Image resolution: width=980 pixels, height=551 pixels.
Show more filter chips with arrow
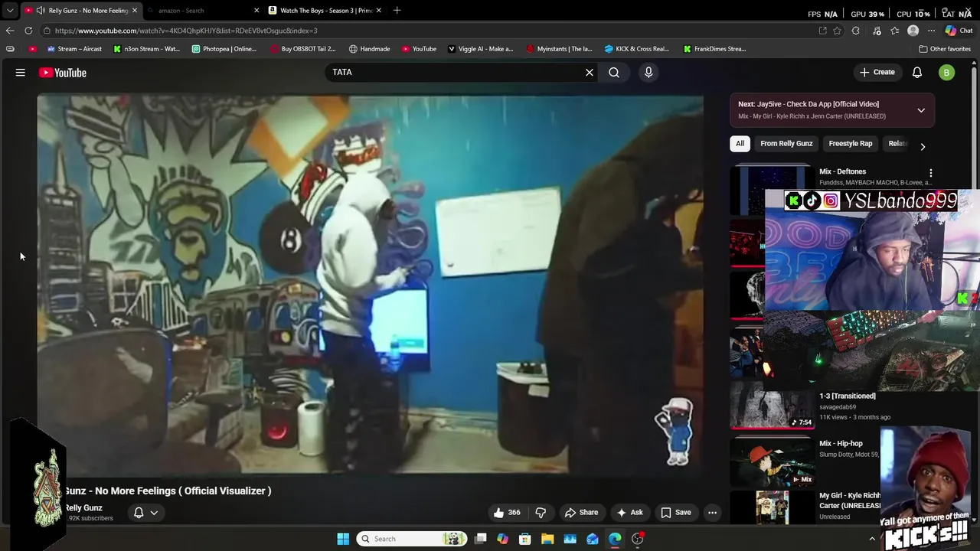(923, 146)
